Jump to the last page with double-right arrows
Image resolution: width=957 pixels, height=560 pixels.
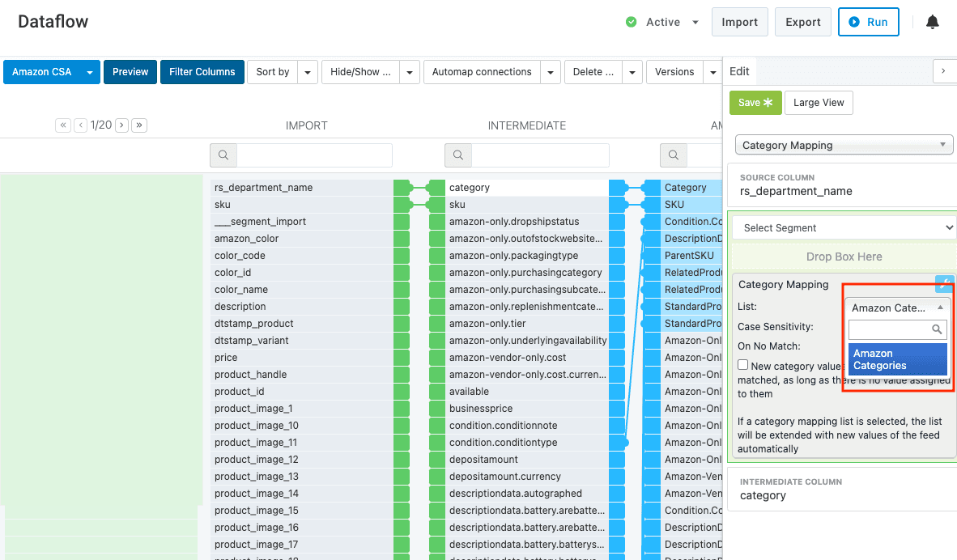(x=139, y=125)
